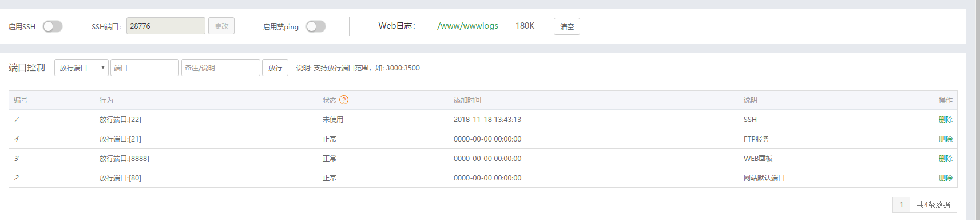Click the 端口 input field
The image size is (980, 220).
[x=145, y=68]
